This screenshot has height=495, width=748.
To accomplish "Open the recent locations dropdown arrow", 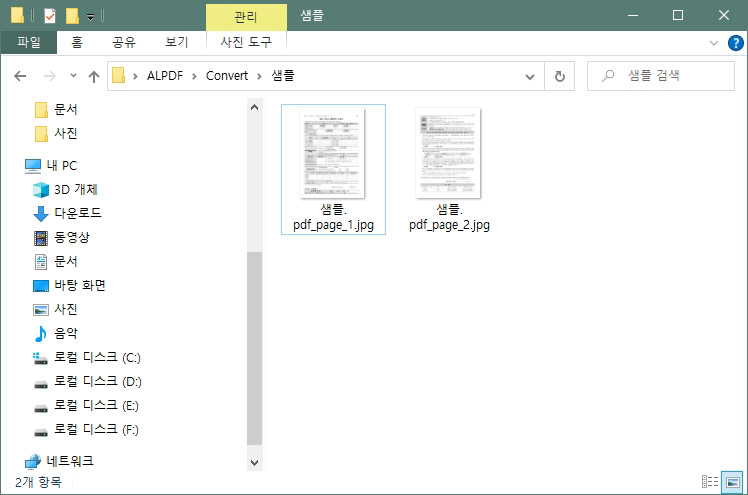I will (x=73, y=76).
